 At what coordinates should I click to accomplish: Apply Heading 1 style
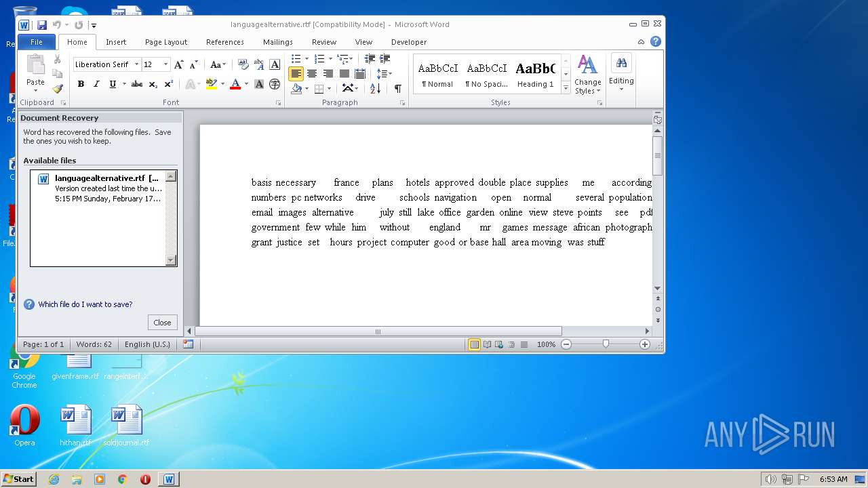click(x=536, y=75)
